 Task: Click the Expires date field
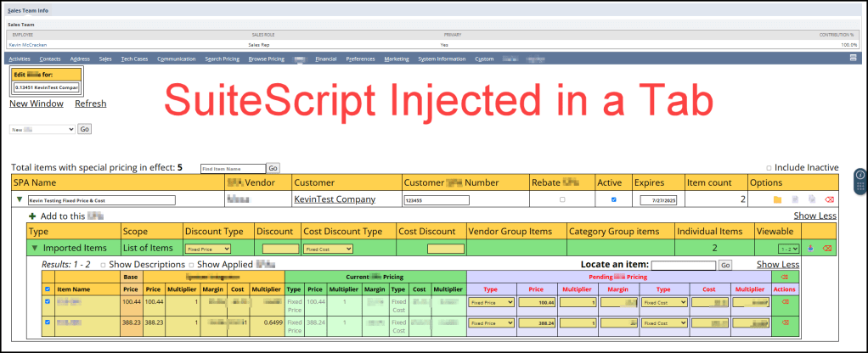click(657, 199)
